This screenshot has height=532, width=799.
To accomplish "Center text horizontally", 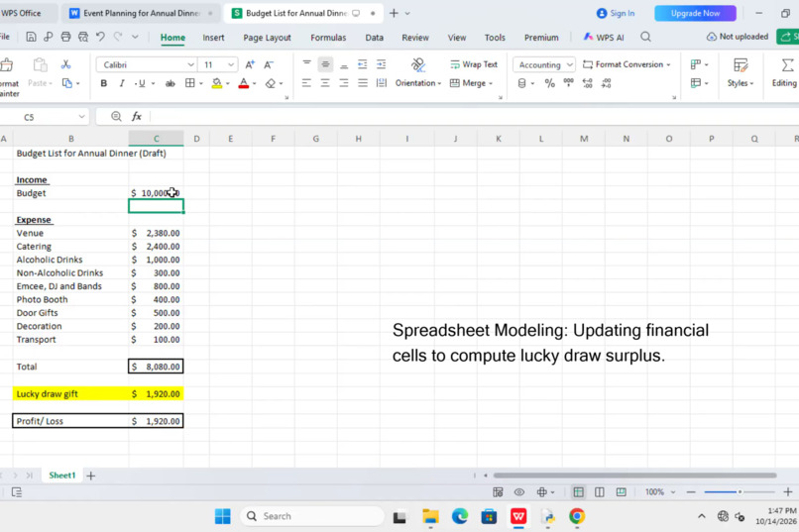I will click(325, 83).
